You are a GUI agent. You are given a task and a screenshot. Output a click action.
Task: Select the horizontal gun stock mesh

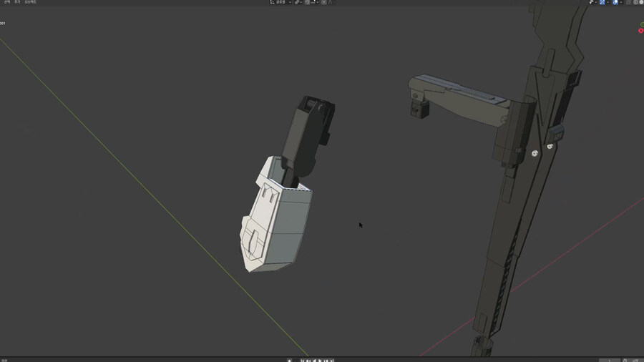pyautogui.click(x=460, y=99)
